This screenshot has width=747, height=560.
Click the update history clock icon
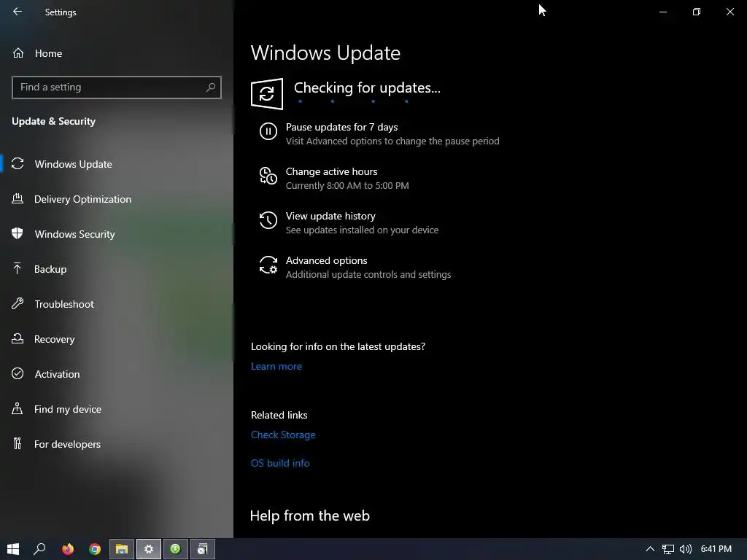pyautogui.click(x=268, y=220)
